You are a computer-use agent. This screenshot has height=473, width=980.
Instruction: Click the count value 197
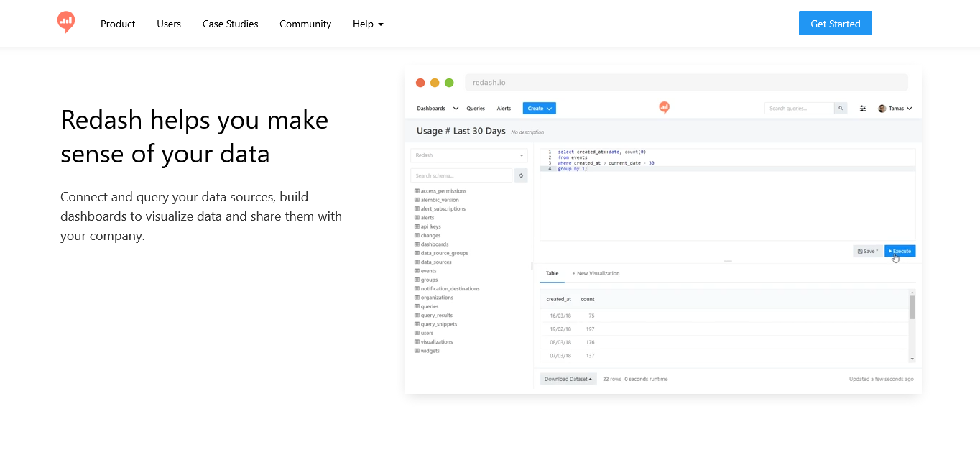coord(590,329)
